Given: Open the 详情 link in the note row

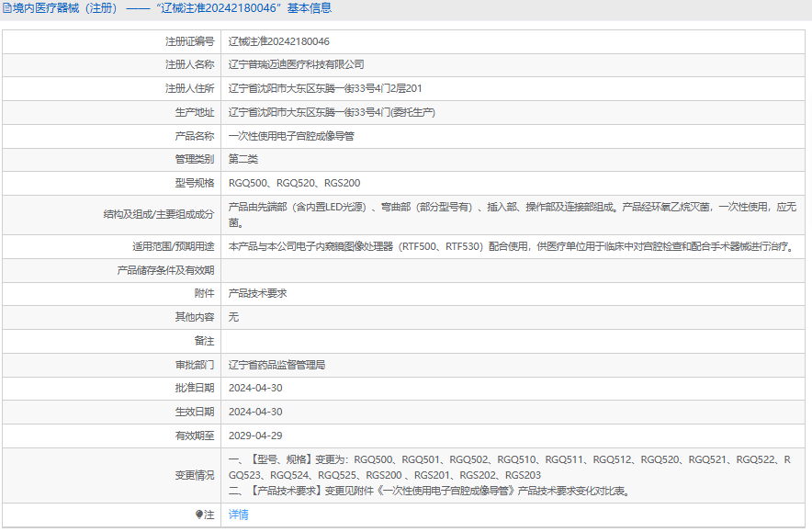Looking at the screenshot, I should coord(238,515).
